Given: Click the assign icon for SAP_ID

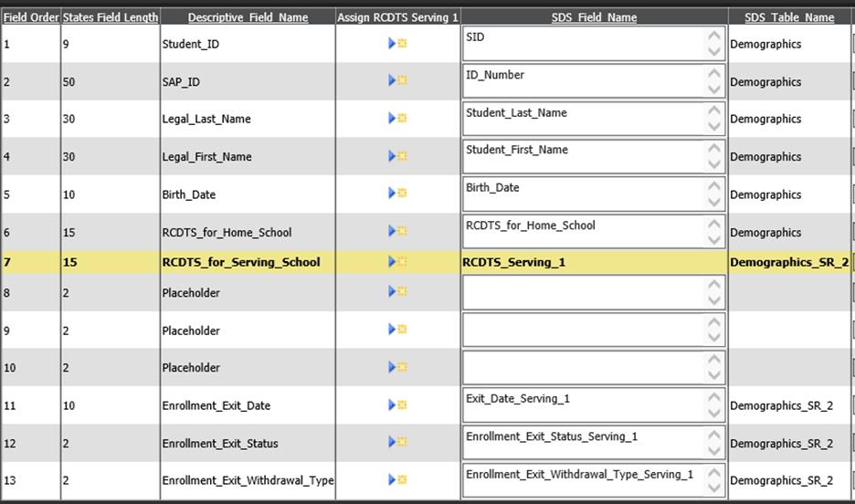Looking at the screenshot, I should tap(397, 81).
